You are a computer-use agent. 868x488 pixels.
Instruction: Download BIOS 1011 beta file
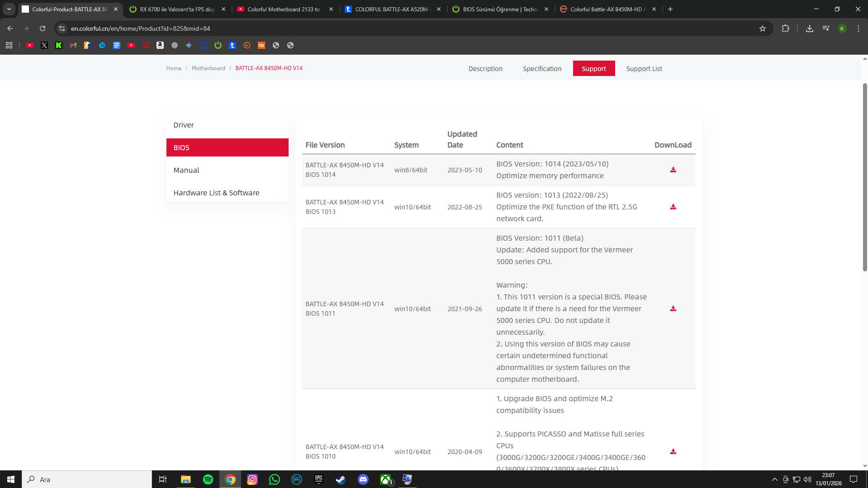[673, 308]
